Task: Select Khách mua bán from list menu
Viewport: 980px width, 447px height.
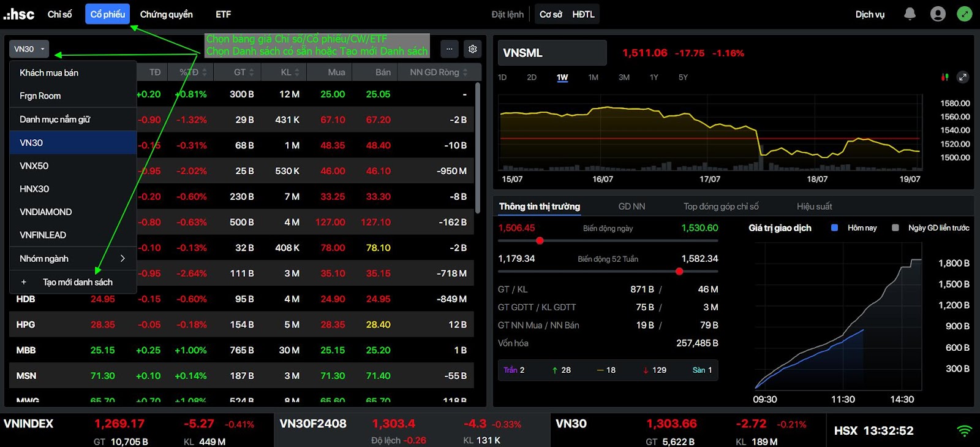Action: pos(73,72)
